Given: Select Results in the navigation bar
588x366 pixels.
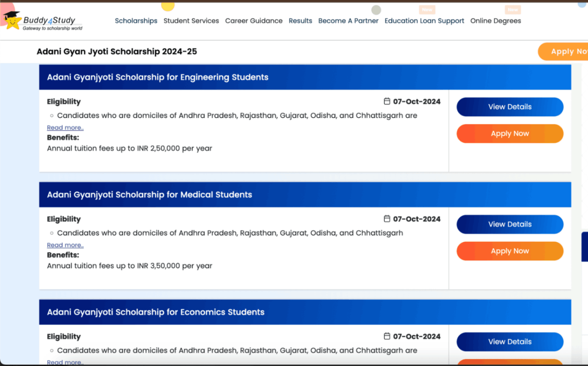Looking at the screenshot, I should click(300, 21).
